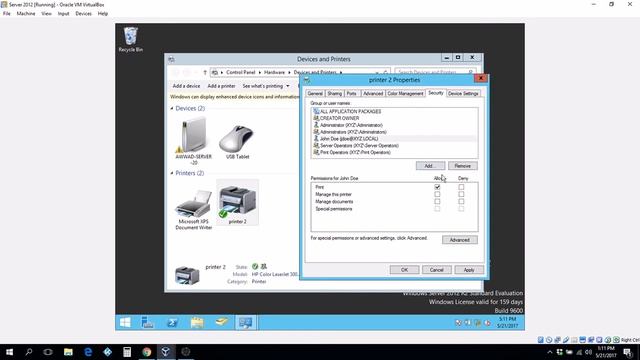Select the printer 2 icon
This screenshot has width=640, height=360.
(x=237, y=202)
